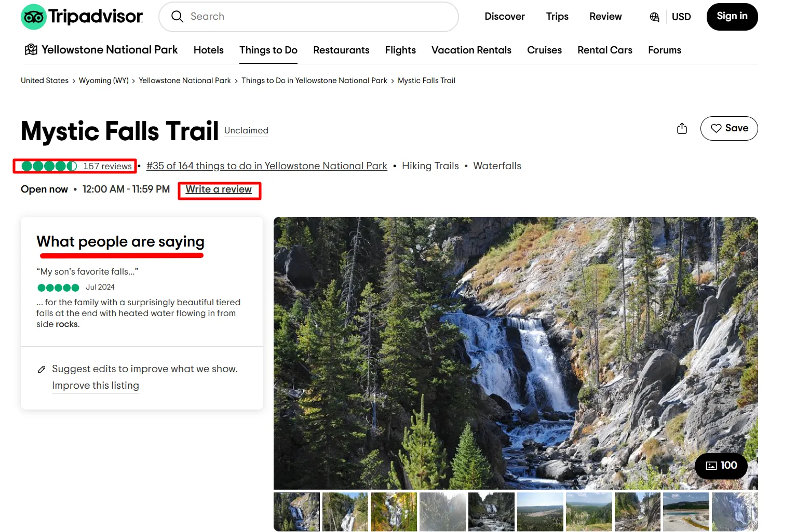Screen dimensions: 796x532
Task: Click the globe currency icon
Action: pyautogui.click(x=654, y=17)
